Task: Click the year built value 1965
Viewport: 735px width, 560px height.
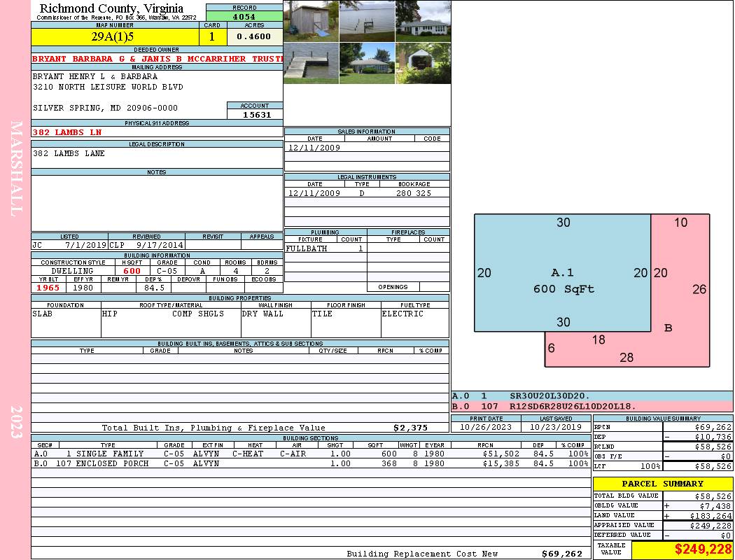Action: click(48, 288)
